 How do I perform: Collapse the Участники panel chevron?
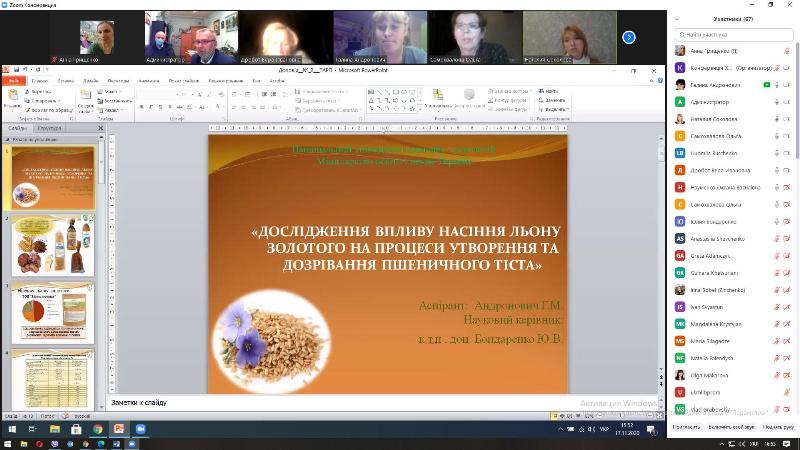[675, 19]
